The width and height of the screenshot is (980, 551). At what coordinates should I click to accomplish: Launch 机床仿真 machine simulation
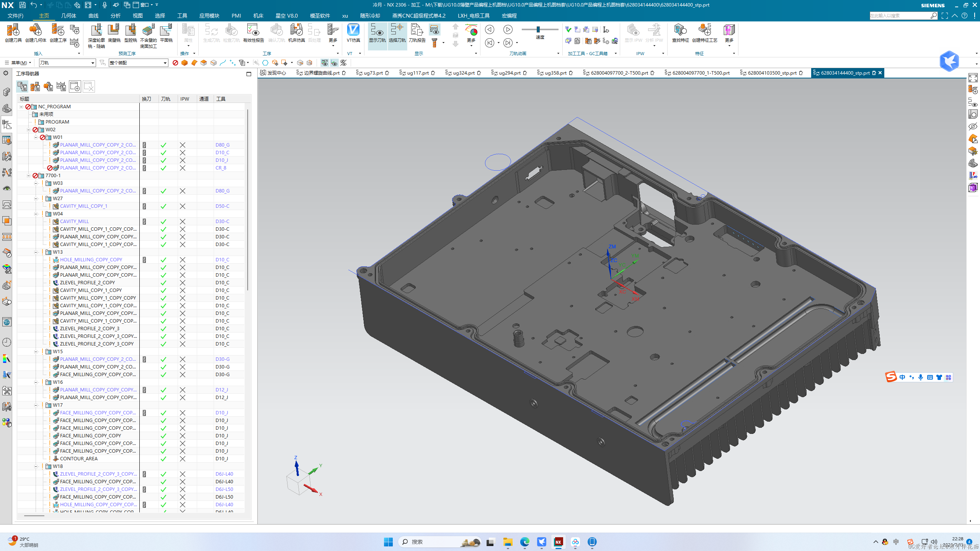pyautogui.click(x=297, y=33)
